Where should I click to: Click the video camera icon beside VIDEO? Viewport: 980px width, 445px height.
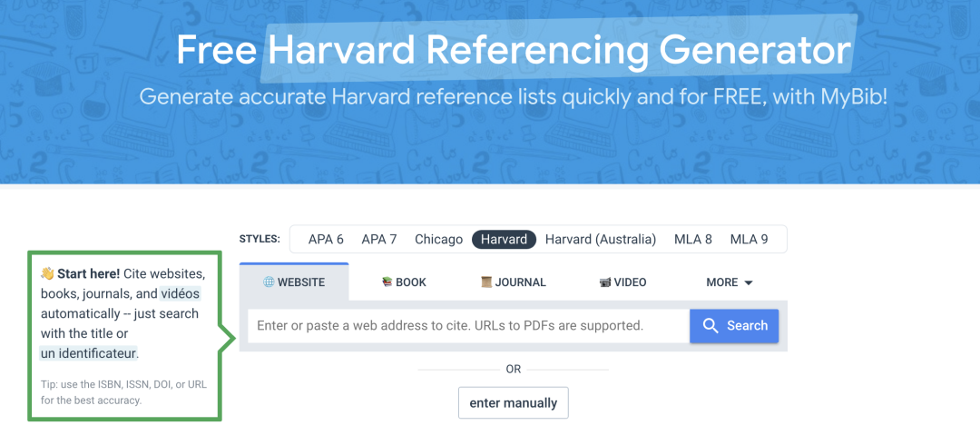coord(605,282)
